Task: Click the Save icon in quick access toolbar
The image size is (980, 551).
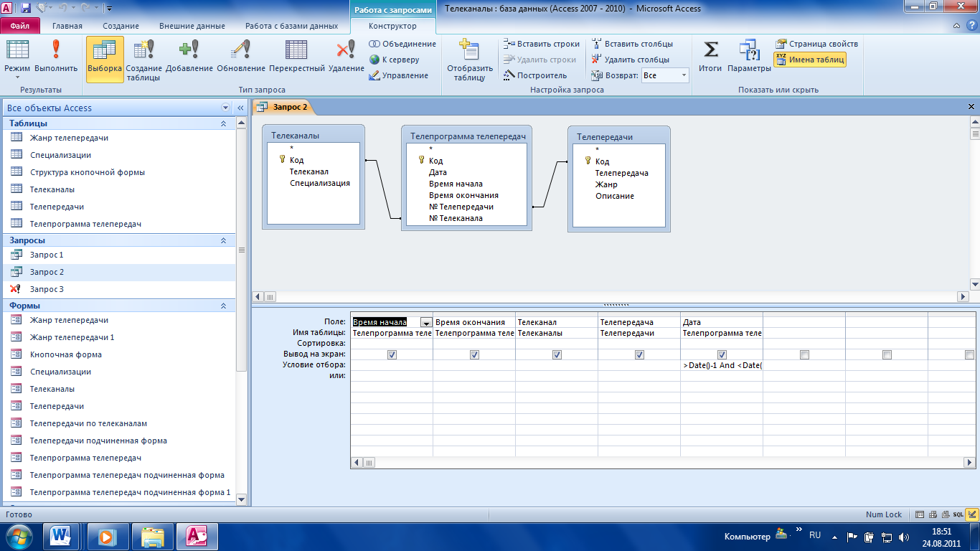Action: [26, 8]
